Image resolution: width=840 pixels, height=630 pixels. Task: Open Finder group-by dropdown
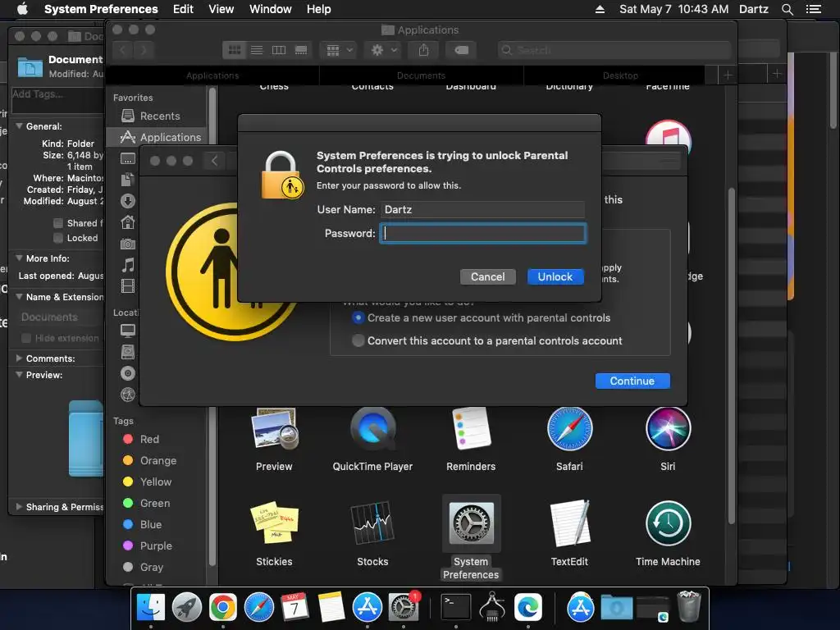(339, 50)
